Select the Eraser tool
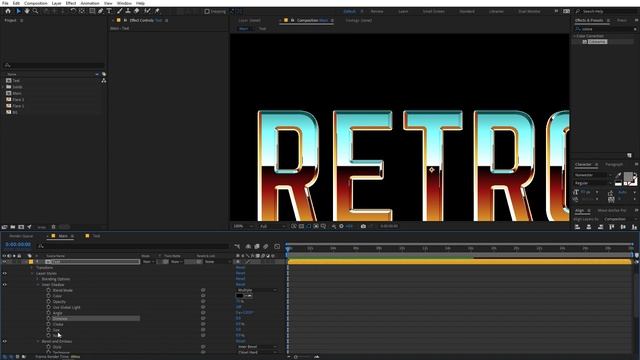Screen dimensions: 640x360 point(137,11)
